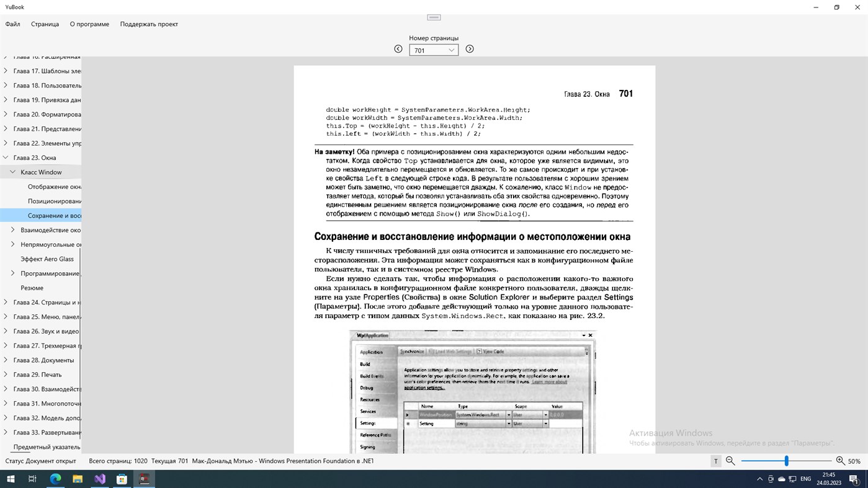Open Глава 30. Взаимодействие chapter

click(x=47, y=389)
